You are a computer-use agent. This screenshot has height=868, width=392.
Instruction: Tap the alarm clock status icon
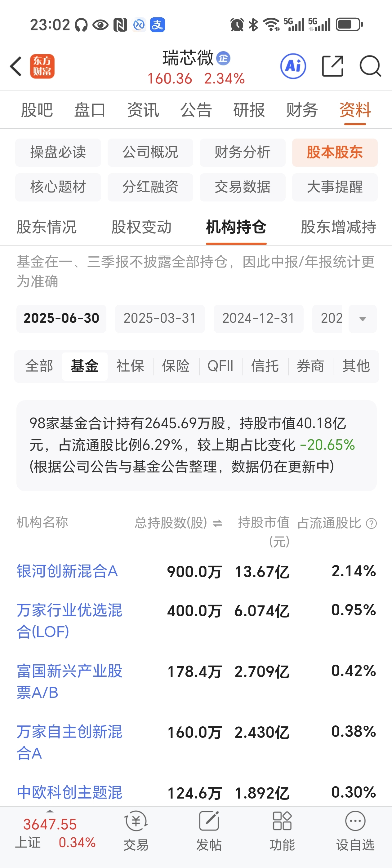(237, 24)
